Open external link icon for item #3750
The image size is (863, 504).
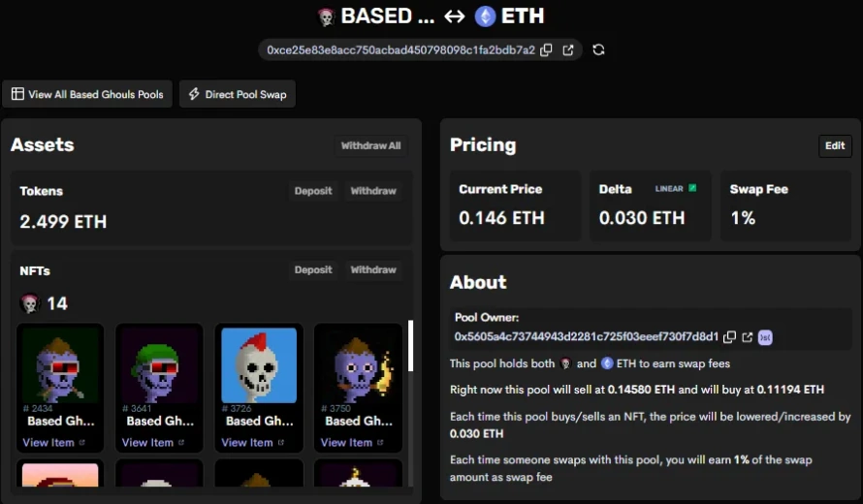[x=380, y=442]
